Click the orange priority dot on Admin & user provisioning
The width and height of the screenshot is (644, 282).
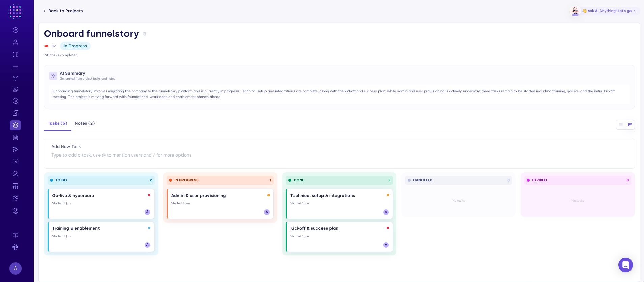[x=268, y=195]
